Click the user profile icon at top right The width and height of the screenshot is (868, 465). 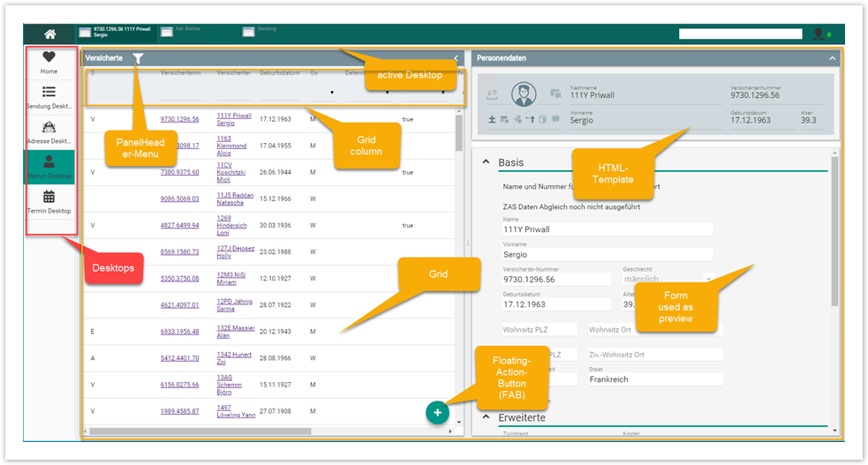click(819, 34)
